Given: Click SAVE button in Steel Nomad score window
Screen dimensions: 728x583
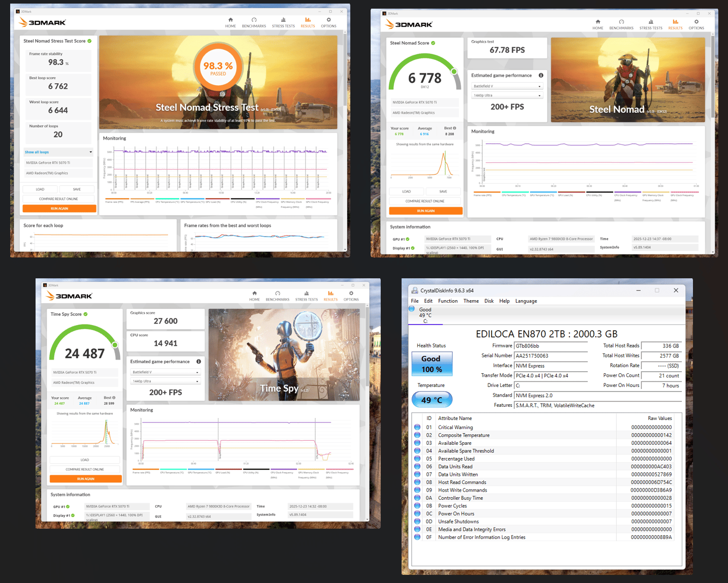Looking at the screenshot, I should pyautogui.click(x=443, y=191).
